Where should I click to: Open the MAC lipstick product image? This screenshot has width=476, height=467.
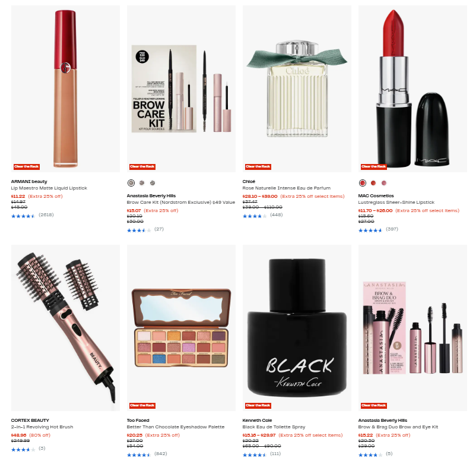pyautogui.click(x=412, y=89)
